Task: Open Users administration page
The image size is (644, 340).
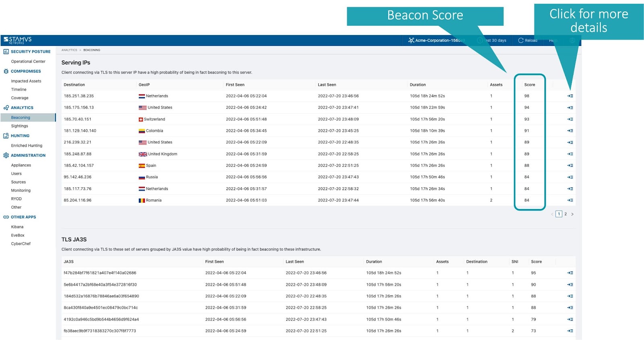Action: pos(17,174)
